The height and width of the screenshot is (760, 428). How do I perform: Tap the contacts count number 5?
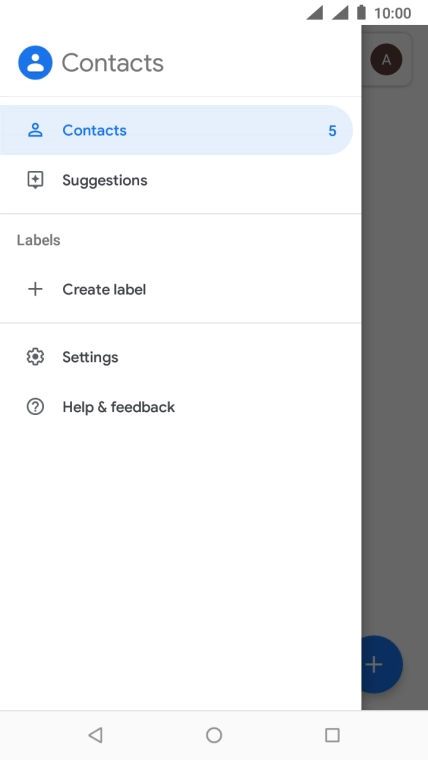[332, 130]
